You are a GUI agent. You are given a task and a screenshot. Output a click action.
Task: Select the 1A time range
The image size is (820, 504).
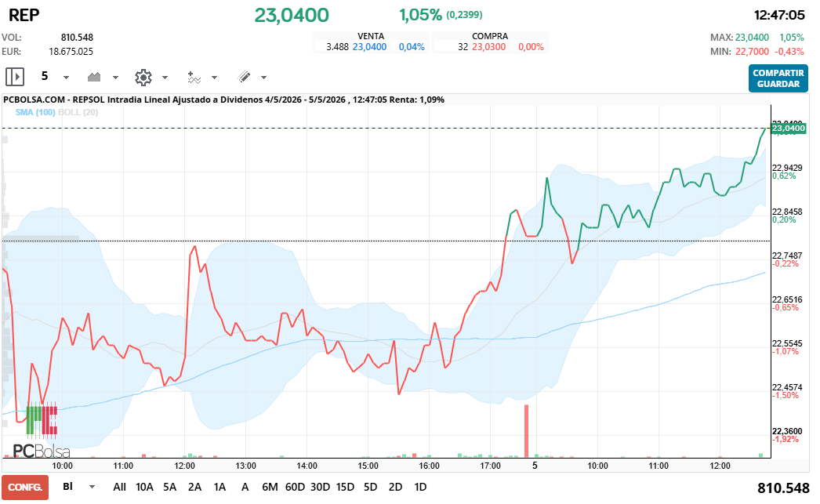pyautogui.click(x=220, y=487)
